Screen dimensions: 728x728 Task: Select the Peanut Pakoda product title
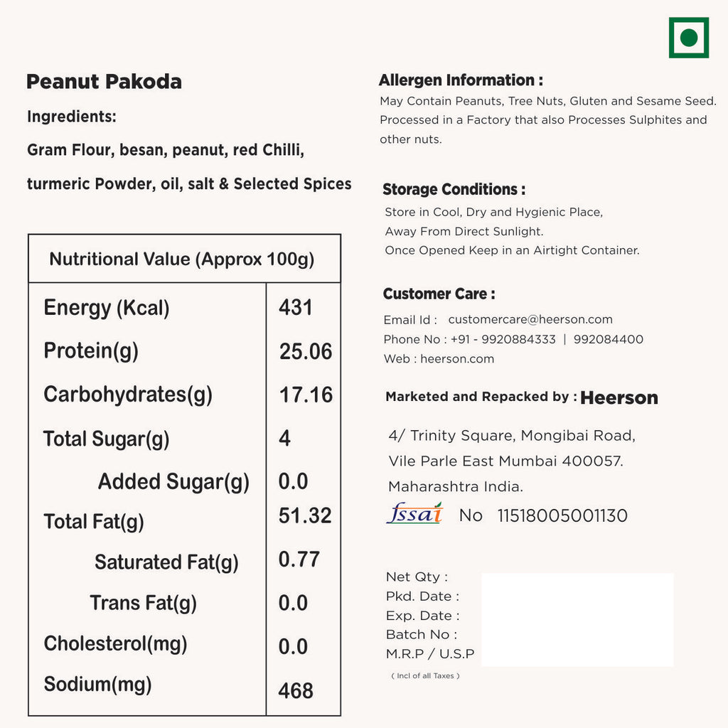[x=104, y=82]
